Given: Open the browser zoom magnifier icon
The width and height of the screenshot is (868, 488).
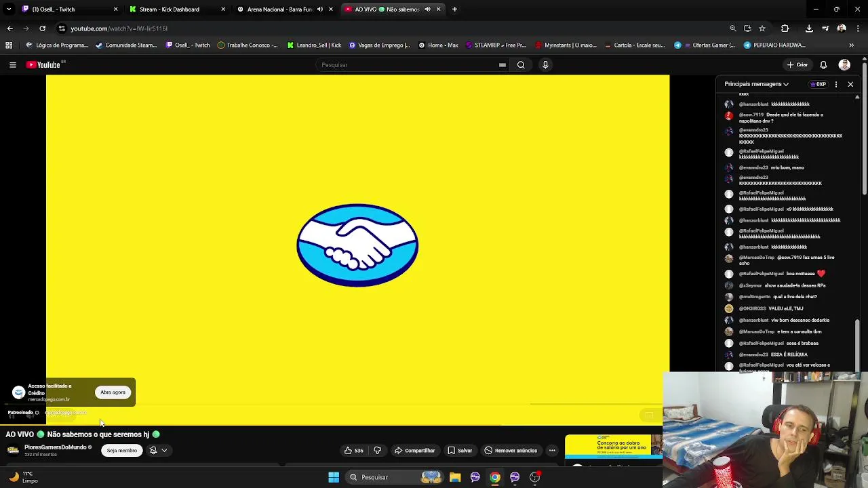Looking at the screenshot, I should (x=732, y=28).
